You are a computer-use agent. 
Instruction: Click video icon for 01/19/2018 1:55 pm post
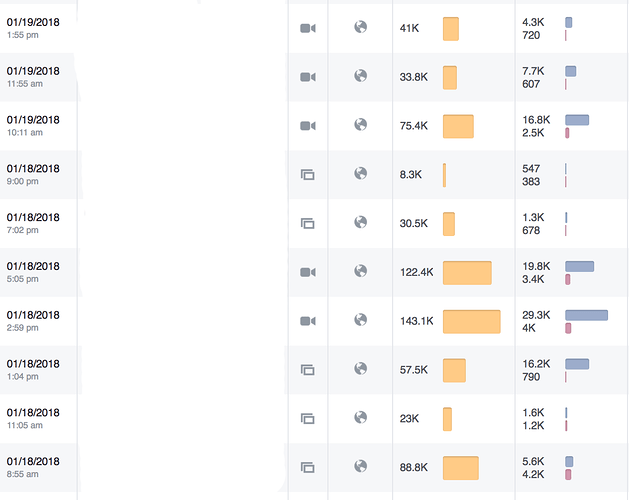(x=308, y=28)
